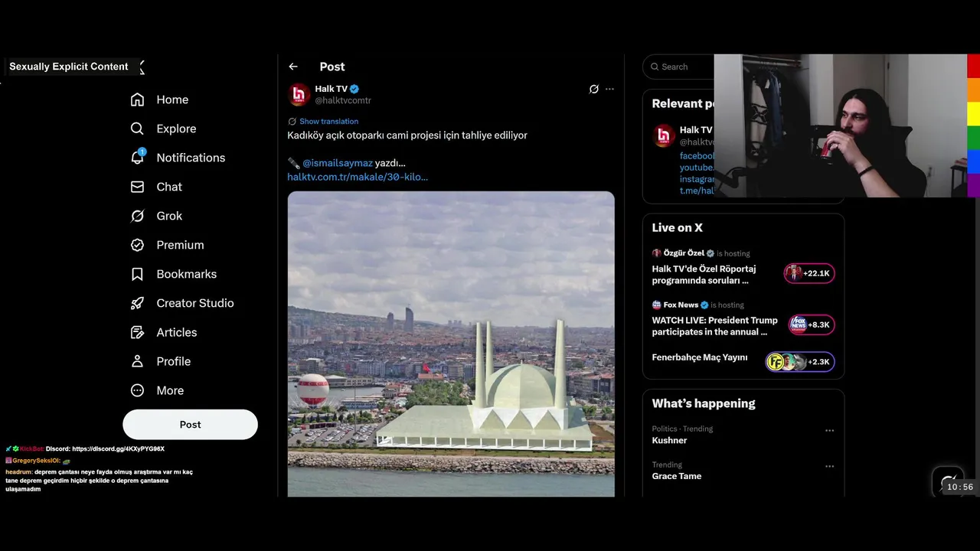Open Notifications in the sidebar
Viewport: 980px width, 551px height.
[178, 158]
